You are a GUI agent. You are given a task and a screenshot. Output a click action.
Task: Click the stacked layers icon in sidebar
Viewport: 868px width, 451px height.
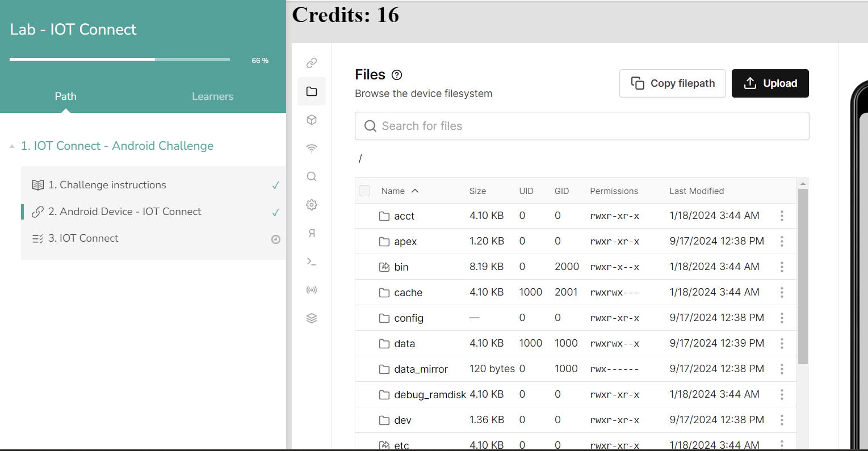click(312, 318)
